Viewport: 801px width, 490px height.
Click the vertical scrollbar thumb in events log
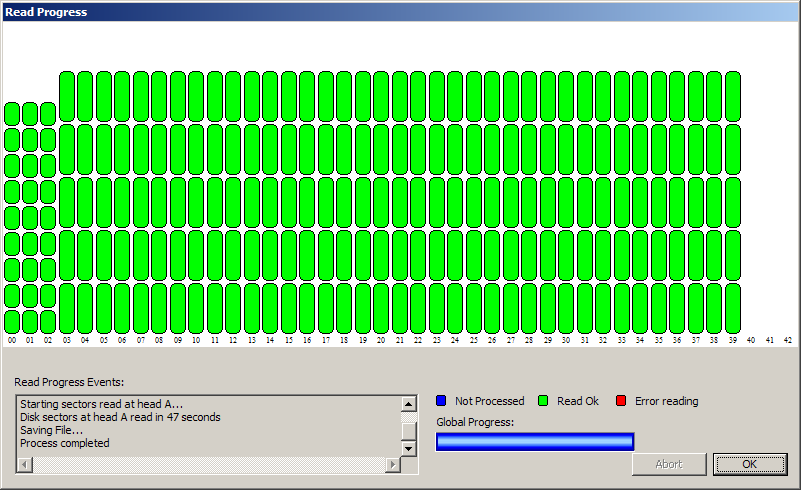click(408, 430)
